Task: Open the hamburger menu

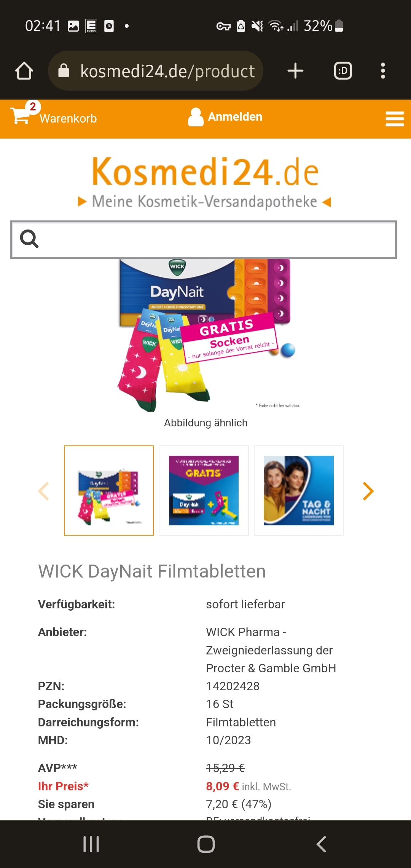Action: click(x=394, y=119)
